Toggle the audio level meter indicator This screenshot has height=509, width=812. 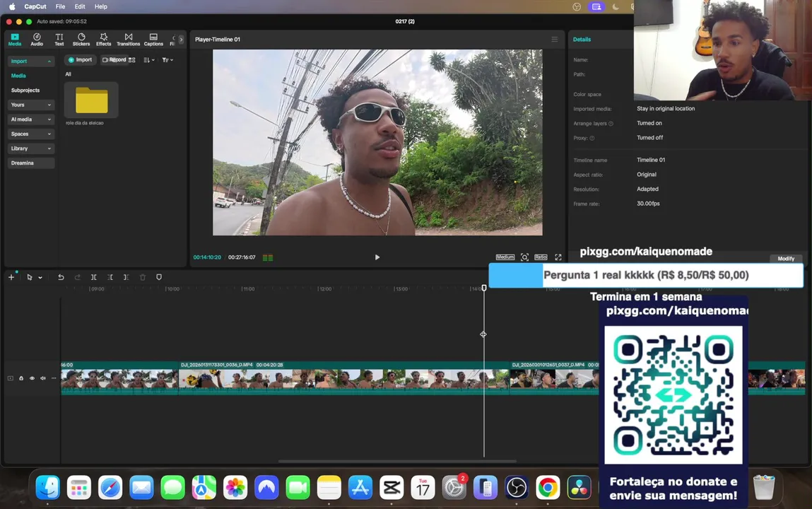pyautogui.click(x=268, y=257)
